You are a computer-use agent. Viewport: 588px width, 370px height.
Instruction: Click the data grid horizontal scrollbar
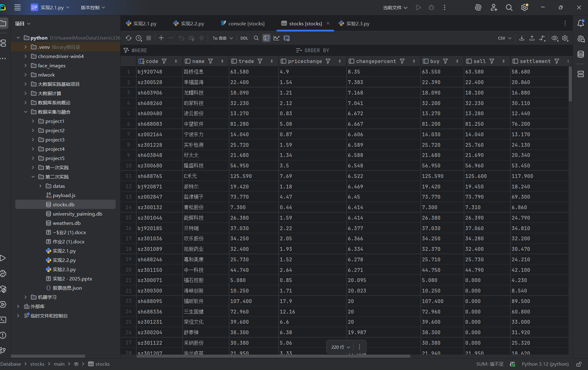(x=273, y=356)
